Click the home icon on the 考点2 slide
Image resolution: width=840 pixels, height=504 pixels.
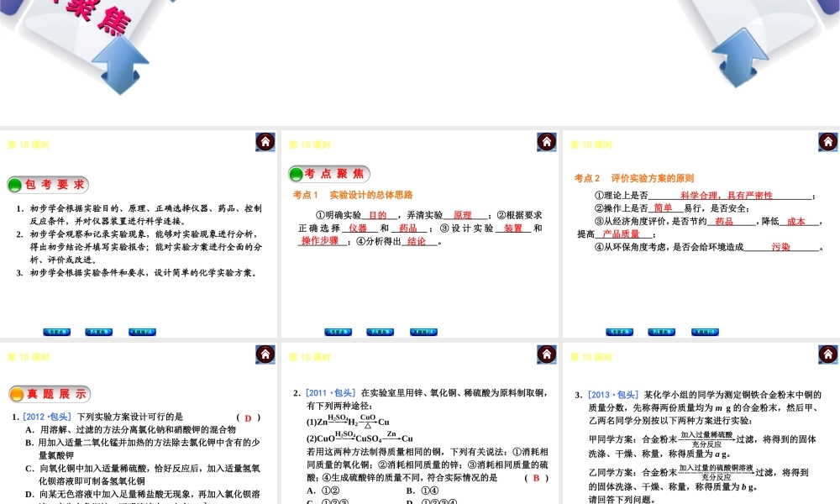(x=828, y=142)
